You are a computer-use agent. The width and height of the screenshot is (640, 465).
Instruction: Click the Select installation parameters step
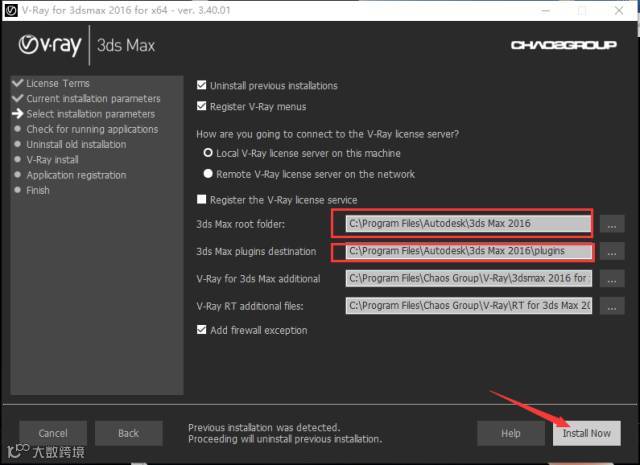click(91, 114)
